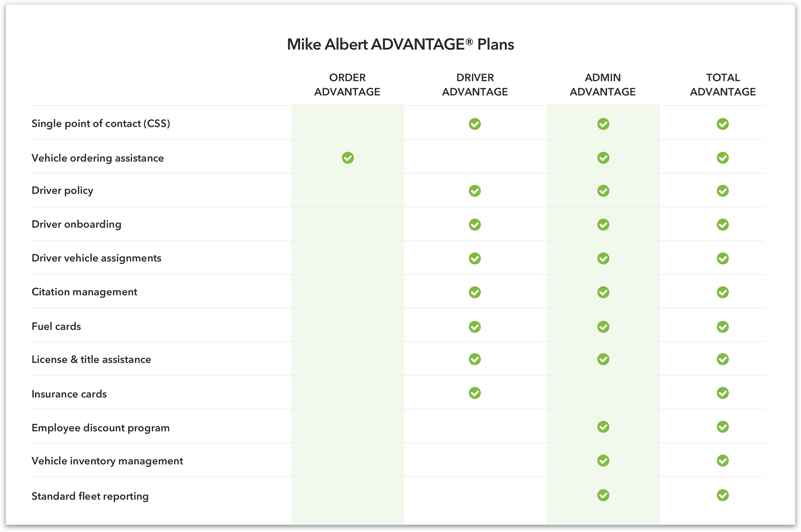Viewport: 801px width, 532px height.
Task: Select the ORDER ADVANTAGE column header
Action: pyautogui.click(x=347, y=84)
